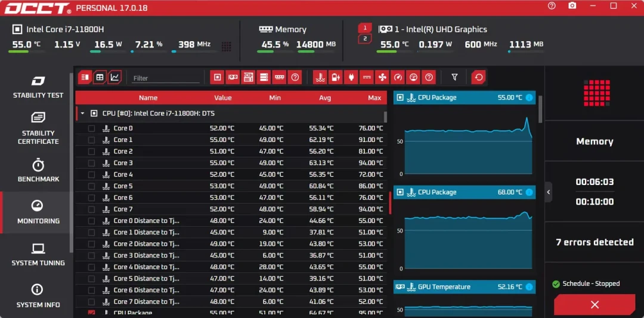The height and width of the screenshot is (318, 644).
Task: Click the elapsed time 00:06:03
Action: (595, 182)
